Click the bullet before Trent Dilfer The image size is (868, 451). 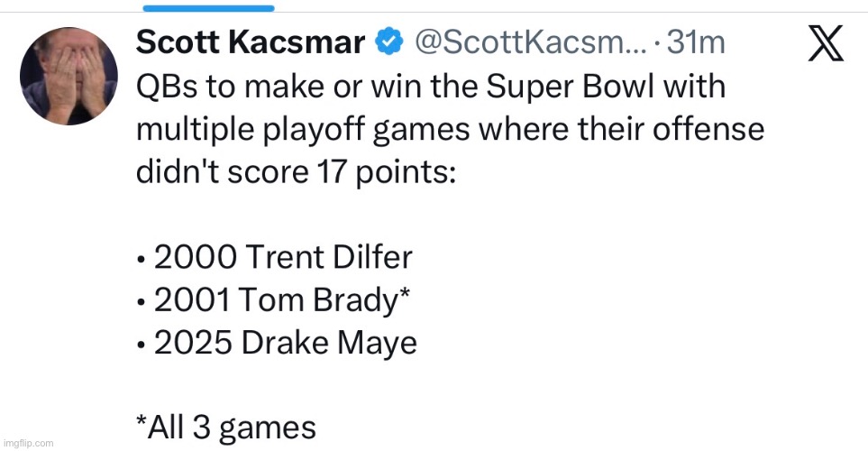(x=142, y=260)
